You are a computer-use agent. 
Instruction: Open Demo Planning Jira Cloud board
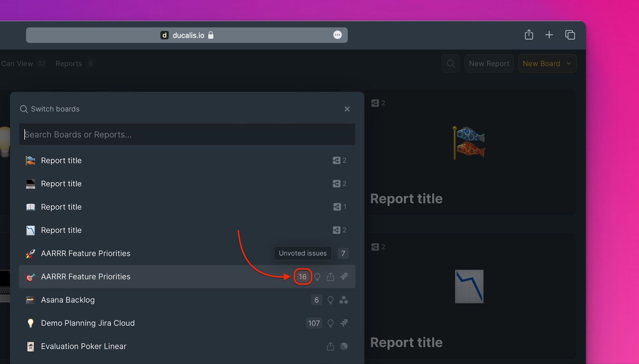pos(88,323)
